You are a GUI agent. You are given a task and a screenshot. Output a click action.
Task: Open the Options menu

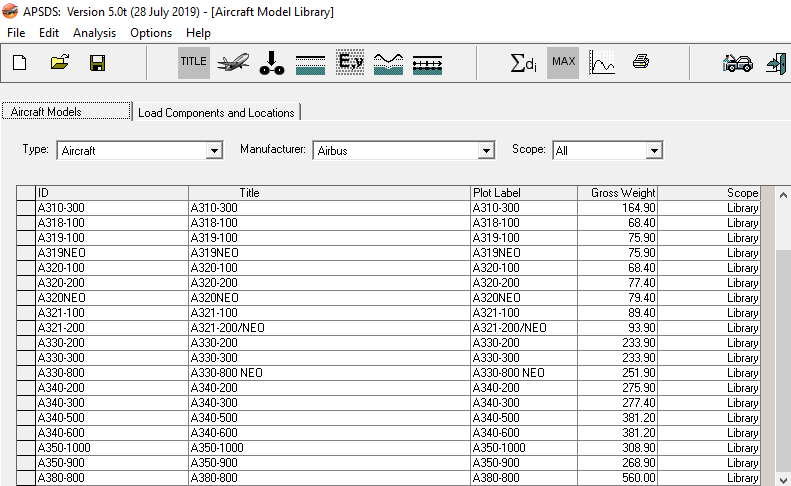(151, 33)
